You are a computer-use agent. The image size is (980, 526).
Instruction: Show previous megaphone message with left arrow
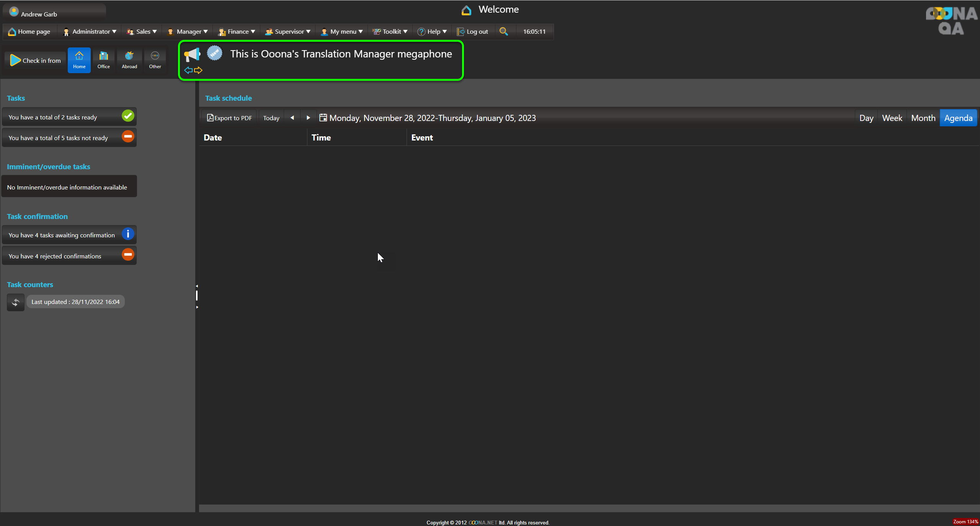(x=188, y=70)
